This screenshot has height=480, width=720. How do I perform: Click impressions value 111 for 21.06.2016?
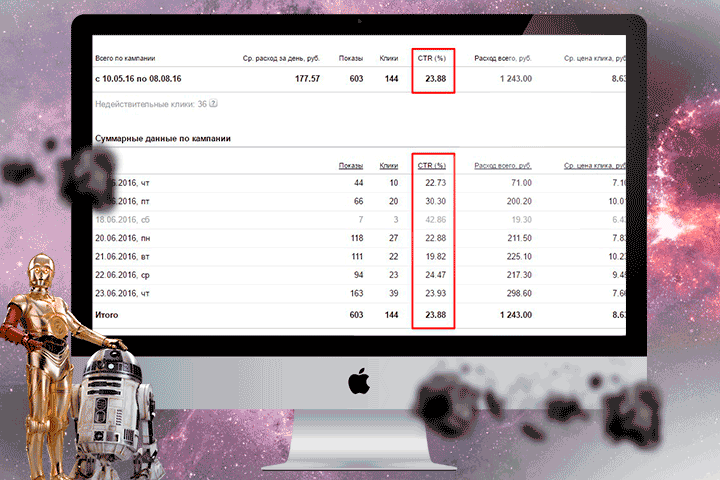357,256
